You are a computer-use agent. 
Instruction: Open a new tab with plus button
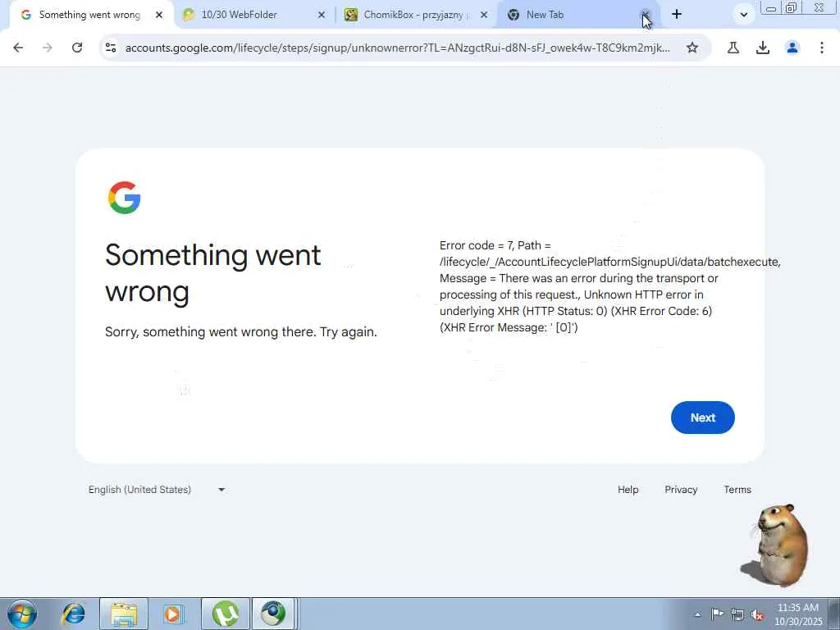tap(677, 15)
